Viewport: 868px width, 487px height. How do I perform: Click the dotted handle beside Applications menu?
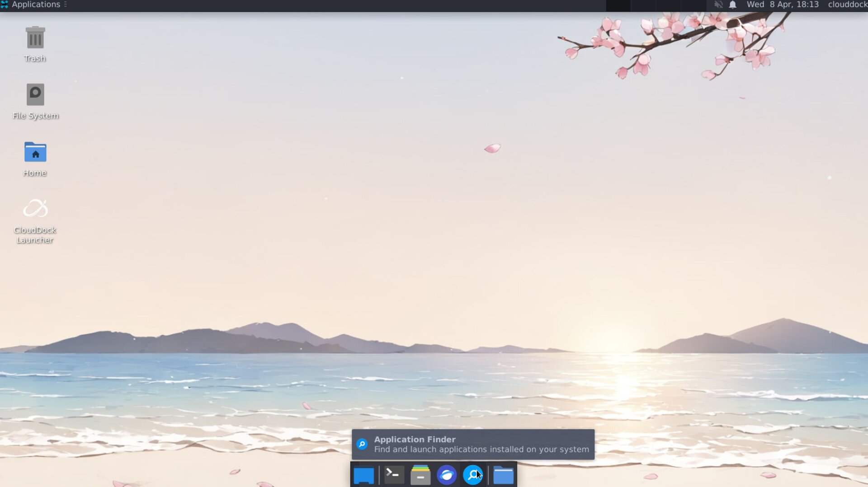pos(66,5)
